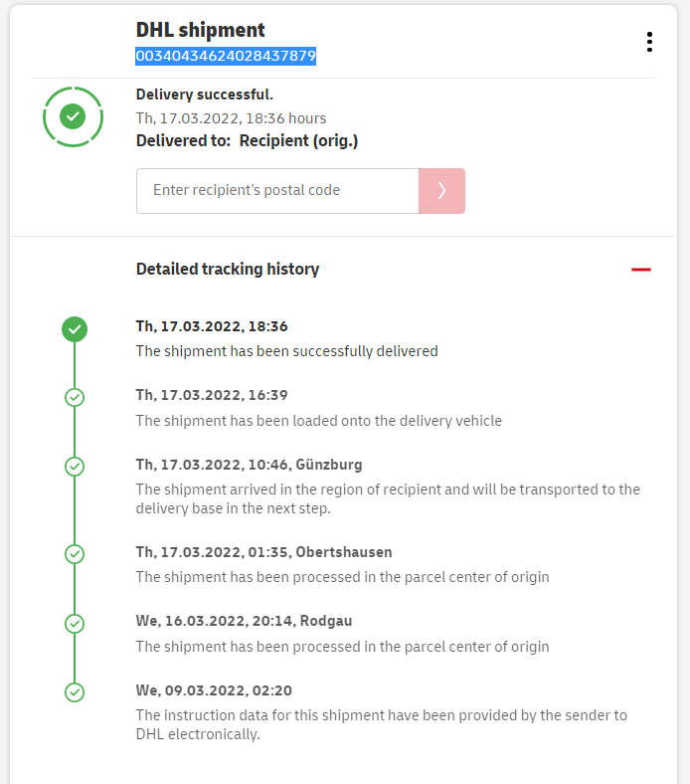Click the Delivery successful status text
The image size is (690, 784).
click(205, 95)
